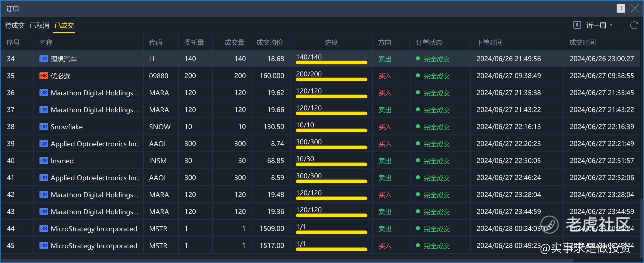Screen dimensions: 644x263
Task: Click the export/download orders icon
Action: pyautogui.click(x=577, y=25)
